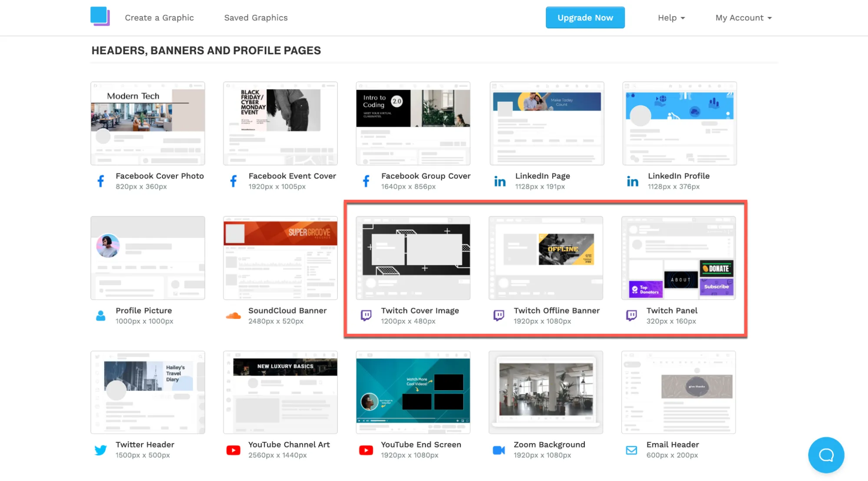Screen dimensions: 868x481
Task: Click the YouTube icon beside YouTube Channel Art
Action: pos(233,450)
